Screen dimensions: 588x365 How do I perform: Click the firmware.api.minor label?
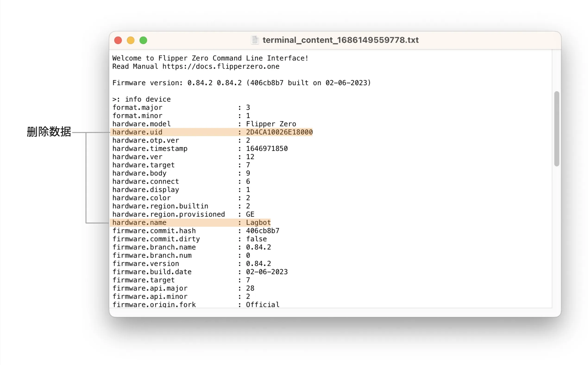point(150,296)
